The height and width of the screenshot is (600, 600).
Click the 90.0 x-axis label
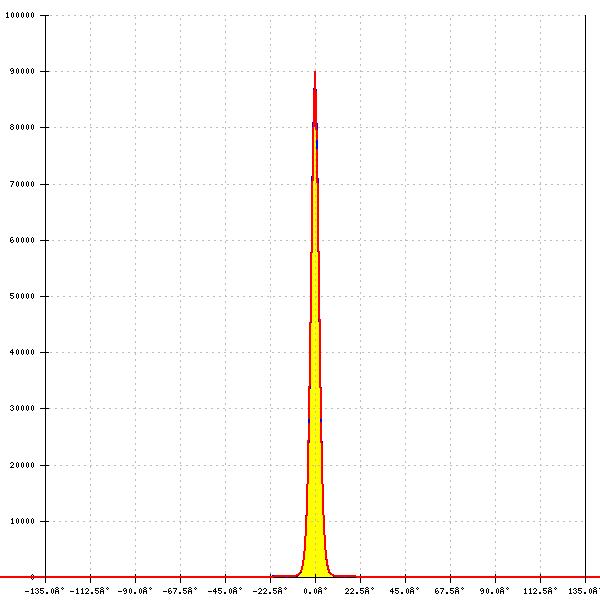click(x=494, y=591)
